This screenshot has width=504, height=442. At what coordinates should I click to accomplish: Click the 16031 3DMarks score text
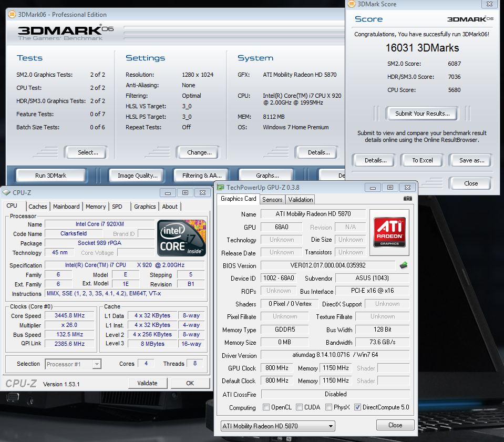(x=422, y=48)
